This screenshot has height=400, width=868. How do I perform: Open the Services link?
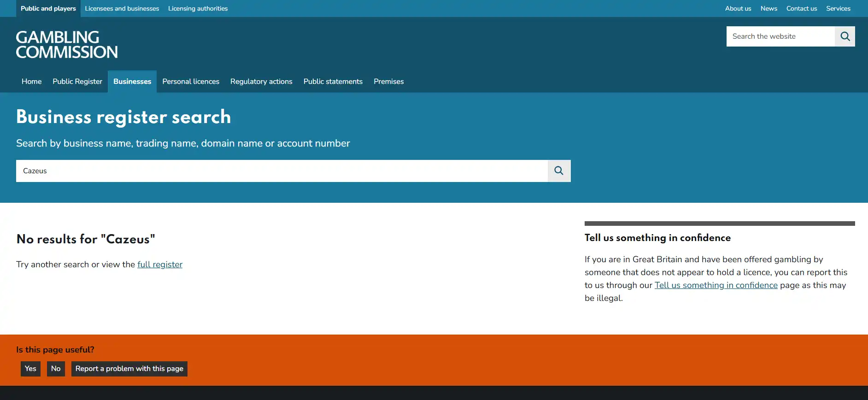pyautogui.click(x=839, y=9)
